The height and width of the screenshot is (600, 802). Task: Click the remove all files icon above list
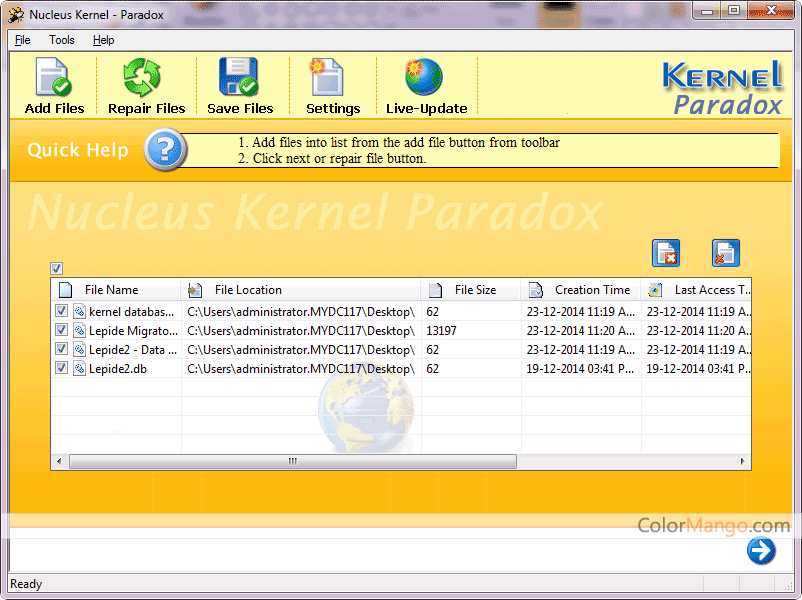point(725,254)
